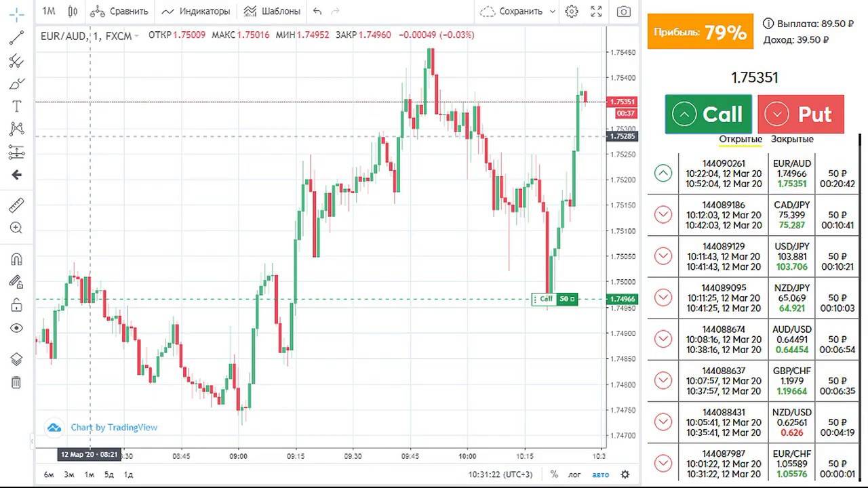The height and width of the screenshot is (488, 868).
Task: Open the prediction and measurement tools
Action: pyautogui.click(x=17, y=152)
